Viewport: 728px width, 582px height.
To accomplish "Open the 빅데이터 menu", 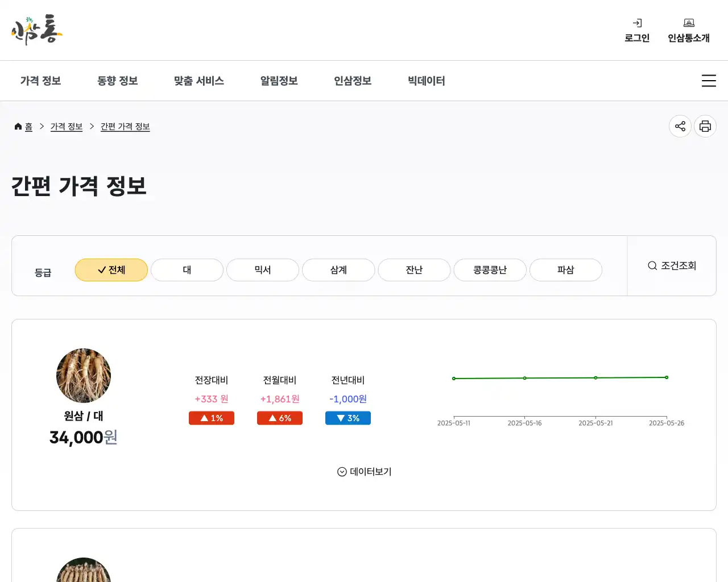I will click(427, 81).
